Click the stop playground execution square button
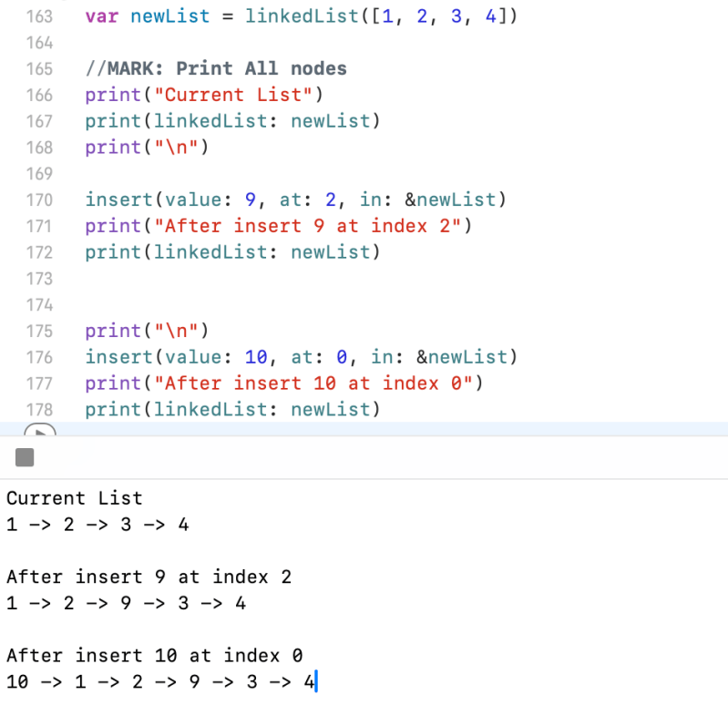Image resolution: width=728 pixels, height=705 pixels. (x=25, y=457)
